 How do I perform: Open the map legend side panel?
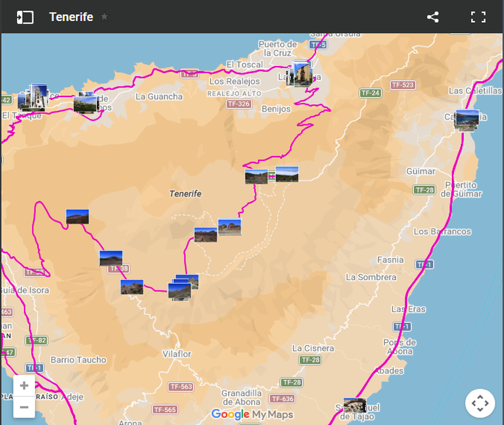coord(25,17)
